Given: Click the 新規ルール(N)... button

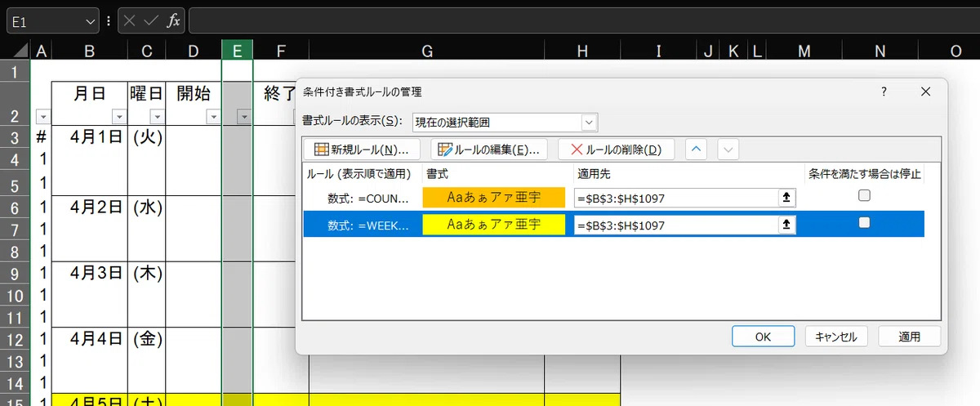Looking at the screenshot, I should pos(362,149).
